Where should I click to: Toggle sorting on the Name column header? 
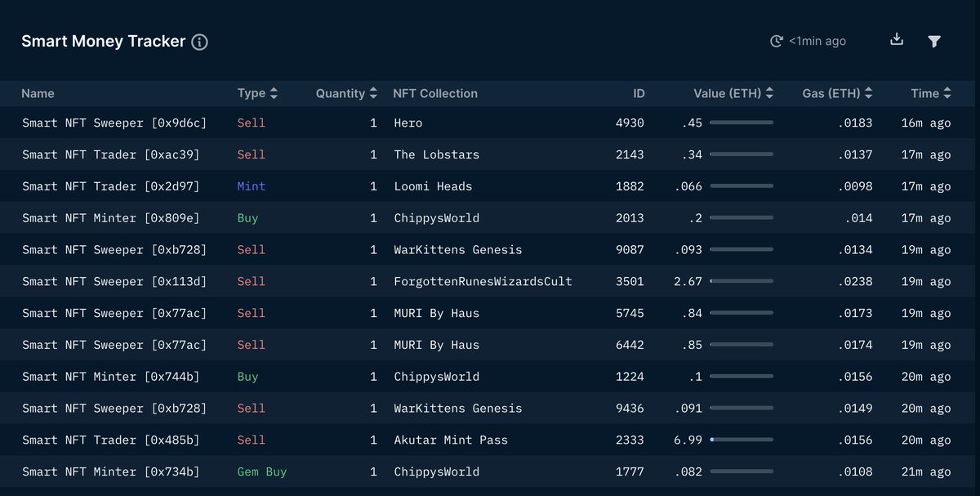(38, 93)
